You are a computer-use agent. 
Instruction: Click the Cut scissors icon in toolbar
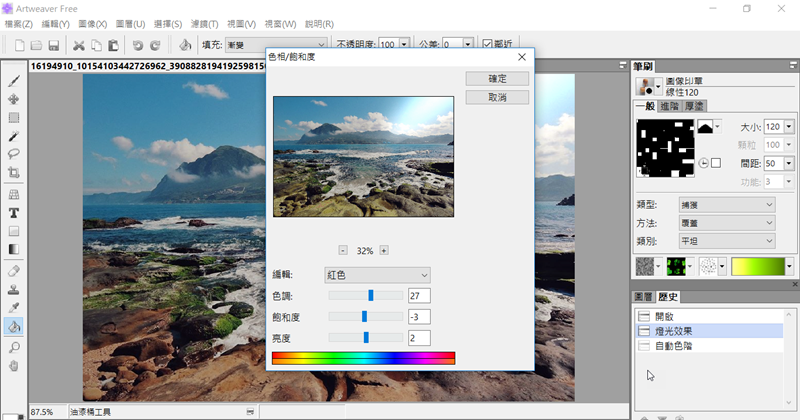(79, 45)
